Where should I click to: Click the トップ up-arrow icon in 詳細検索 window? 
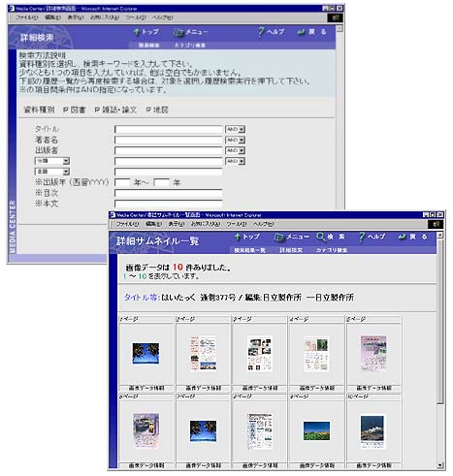coord(137,32)
